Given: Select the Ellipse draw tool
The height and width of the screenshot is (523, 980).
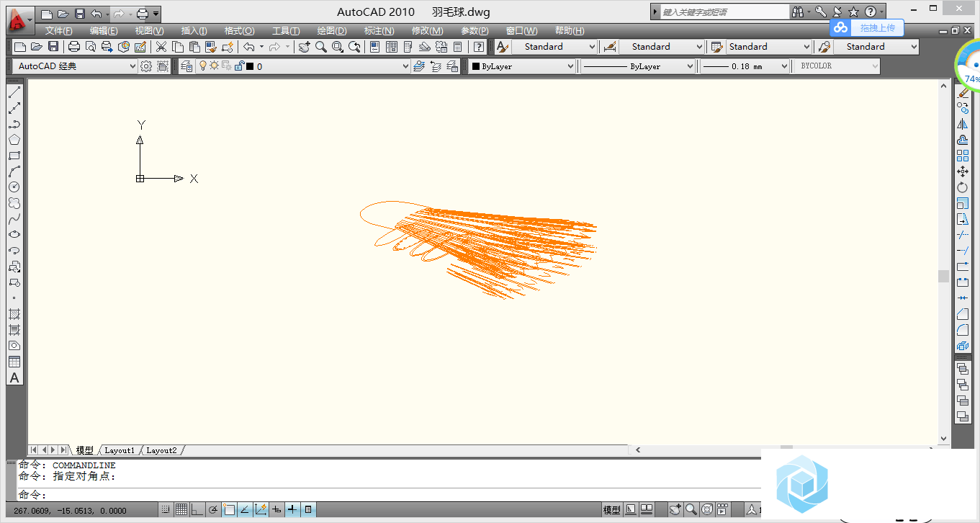Looking at the screenshot, I should (x=14, y=235).
